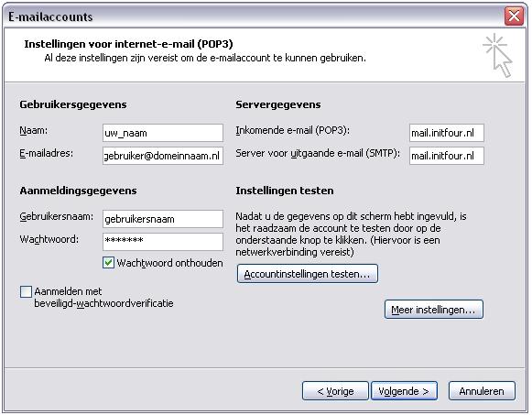The width and height of the screenshot is (532, 415).
Task: Click the Naam label
Action: [34, 130]
